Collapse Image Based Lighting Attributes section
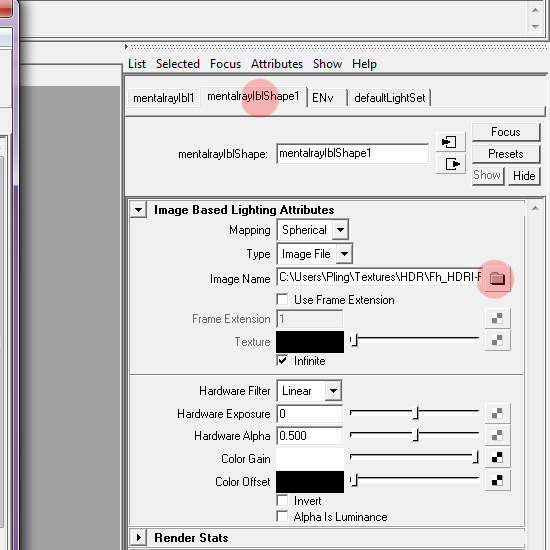The image size is (550, 550). (x=139, y=210)
